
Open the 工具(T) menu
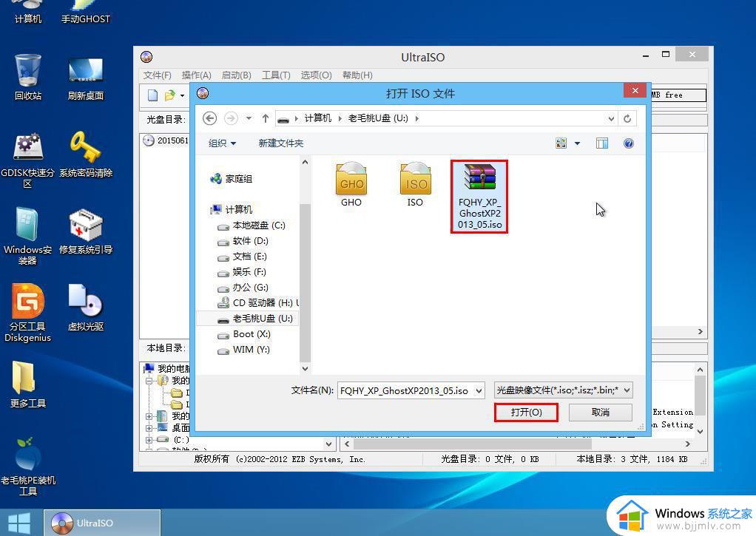(276, 75)
